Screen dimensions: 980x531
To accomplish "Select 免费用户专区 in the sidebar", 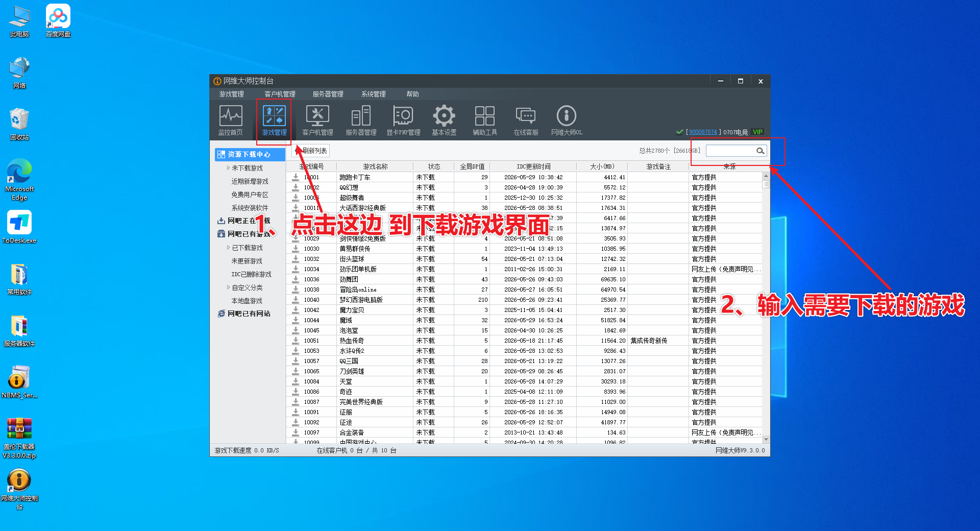I will click(x=250, y=195).
